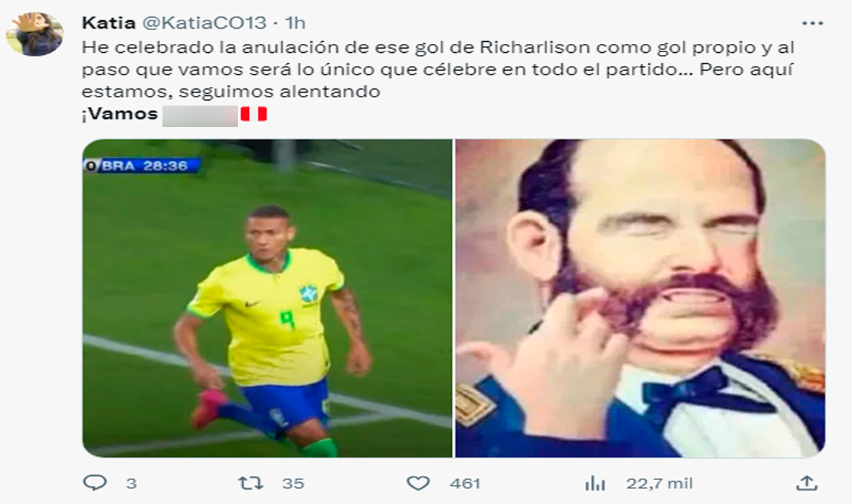Click the reply count number 3
Viewport: 857px width, 504px height.
pos(131,483)
